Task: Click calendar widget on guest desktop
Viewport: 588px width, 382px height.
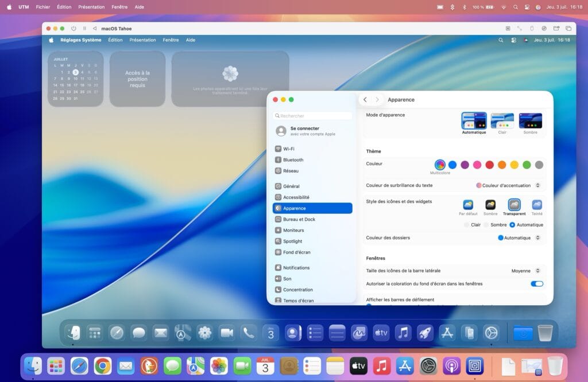Action: (x=75, y=79)
